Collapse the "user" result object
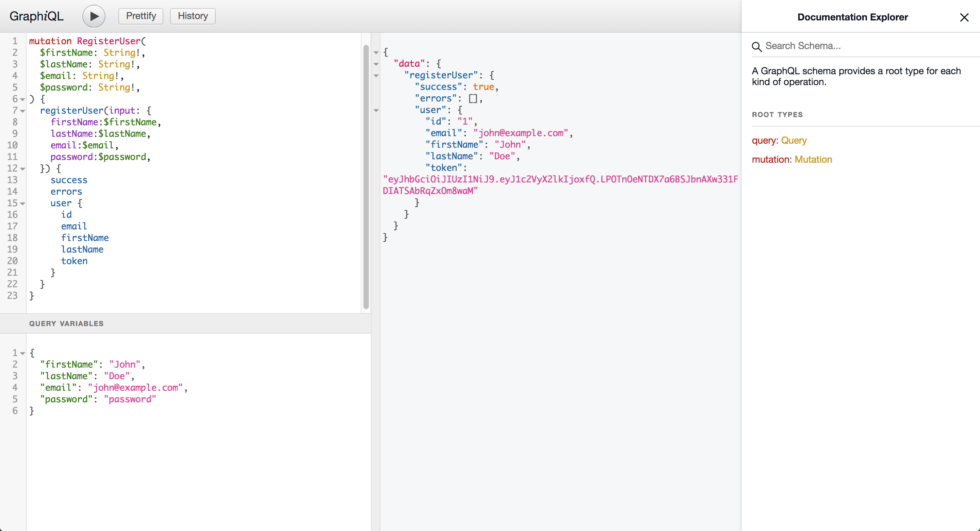This screenshot has width=980, height=531. pyautogui.click(x=376, y=110)
